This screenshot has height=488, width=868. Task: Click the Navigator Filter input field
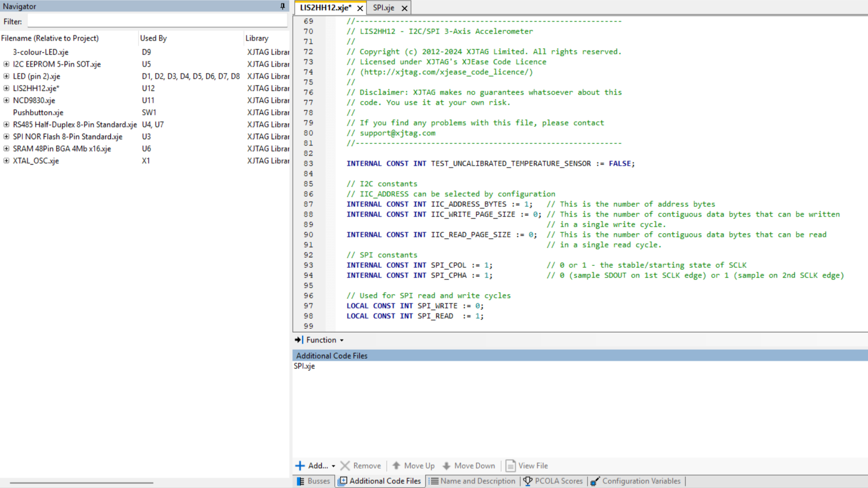pos(157,21)
